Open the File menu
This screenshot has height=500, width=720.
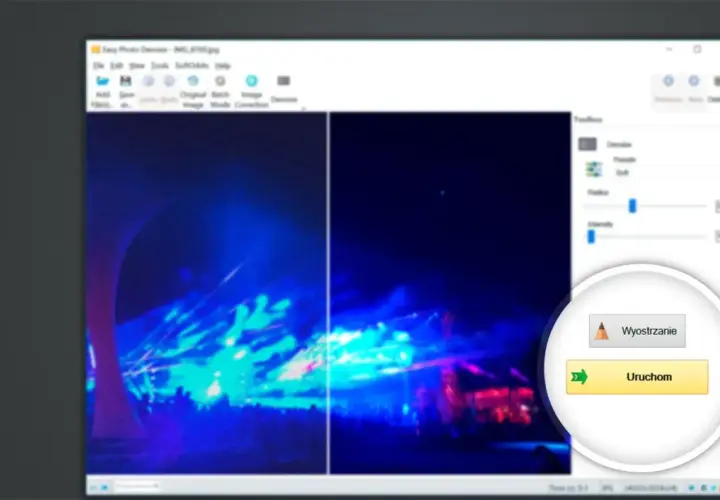point(98,66)
